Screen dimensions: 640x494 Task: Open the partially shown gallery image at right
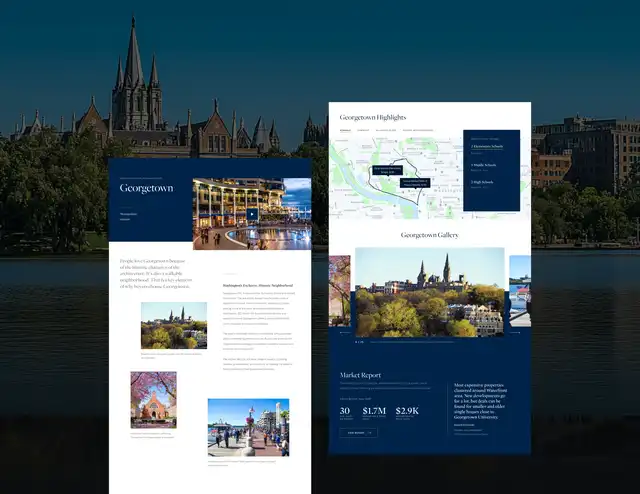(x=520, y=291)
